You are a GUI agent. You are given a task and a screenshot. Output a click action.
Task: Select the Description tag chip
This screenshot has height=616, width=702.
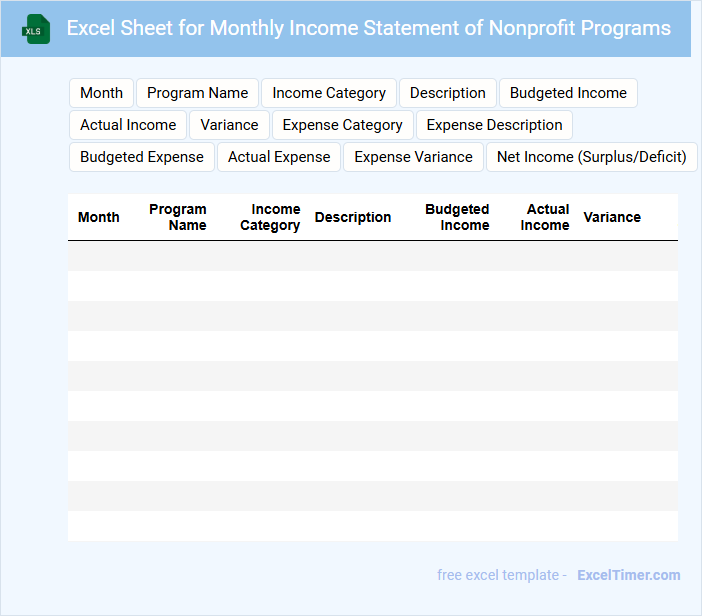447,93
